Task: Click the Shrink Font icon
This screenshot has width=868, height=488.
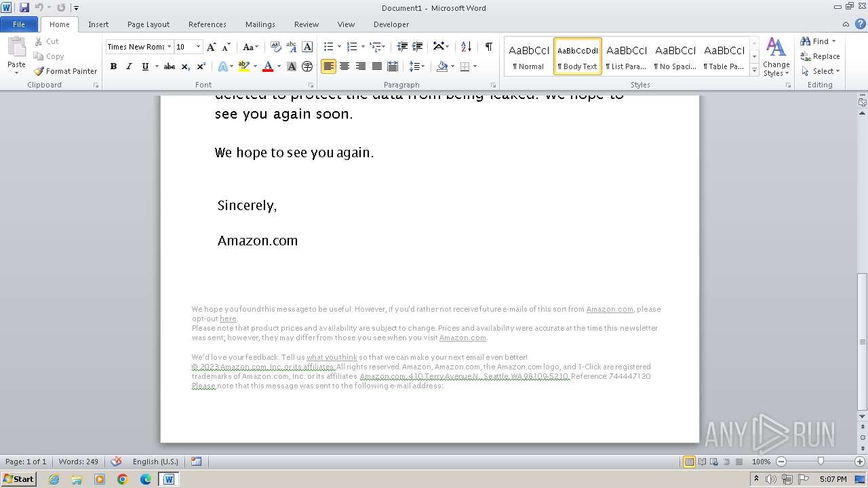Action: click(x=226, y=47)
